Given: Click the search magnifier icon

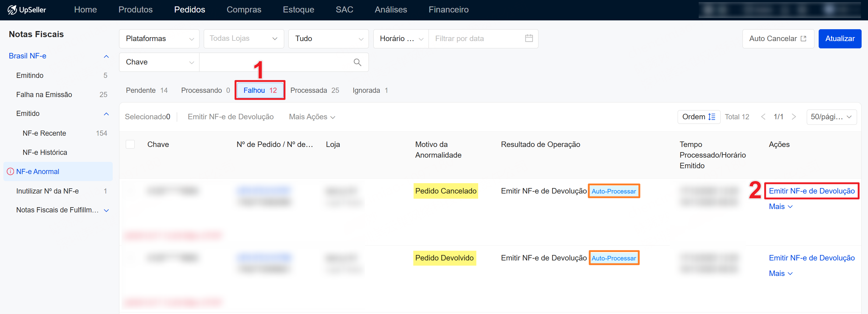Looking at the screenshot, I should point(357,62).
